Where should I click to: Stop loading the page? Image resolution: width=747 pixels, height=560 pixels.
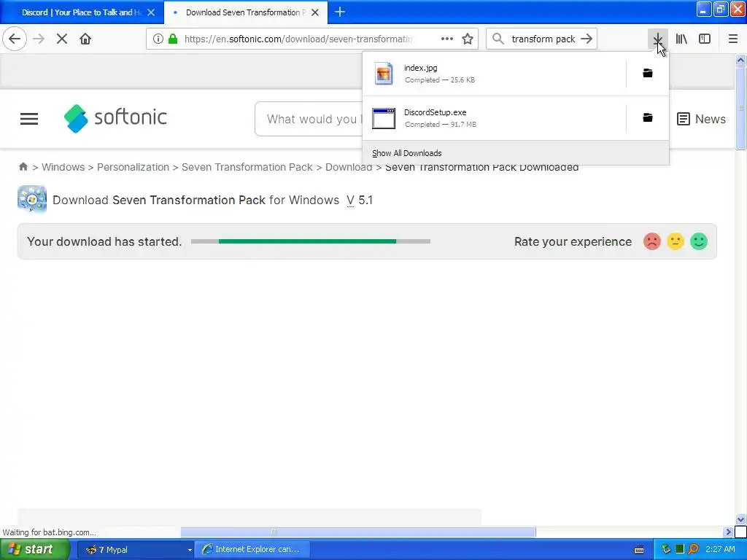coord(62,39)
